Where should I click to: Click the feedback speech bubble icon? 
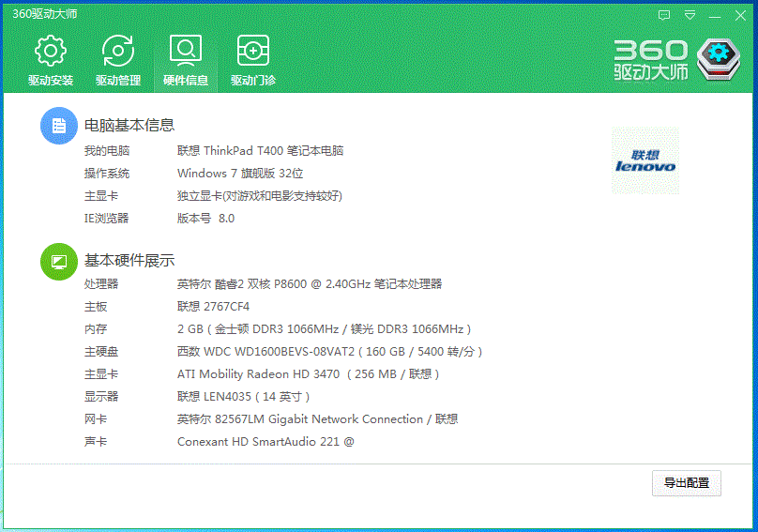point(664,15)
